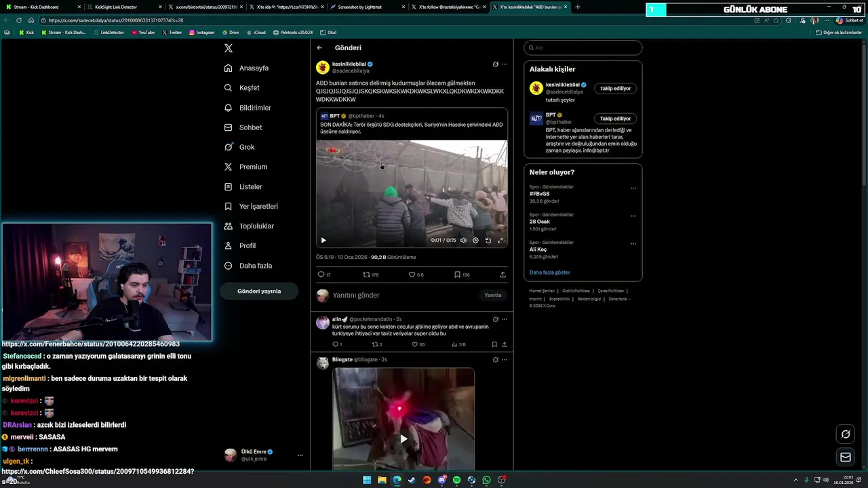Open more options for #FBvGS trend
Viewport: 868px width, 488px height.
[x=633, y=188]
